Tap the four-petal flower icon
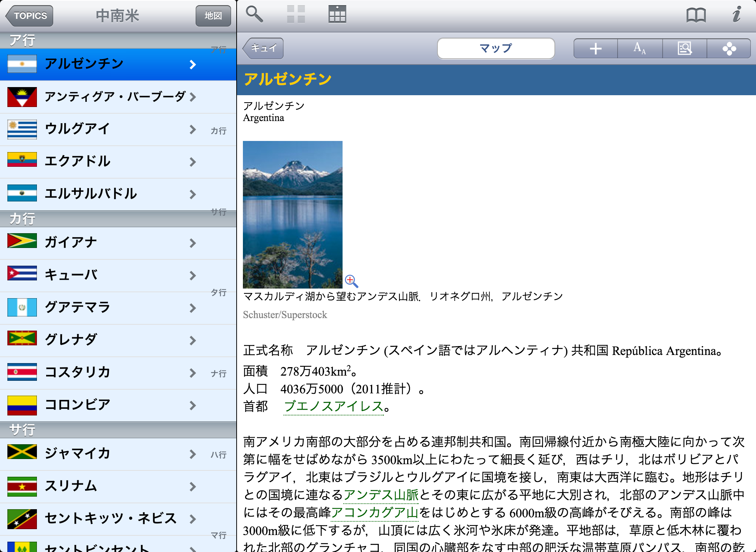This screenshot has width=756, height=552. pos(729,48)
